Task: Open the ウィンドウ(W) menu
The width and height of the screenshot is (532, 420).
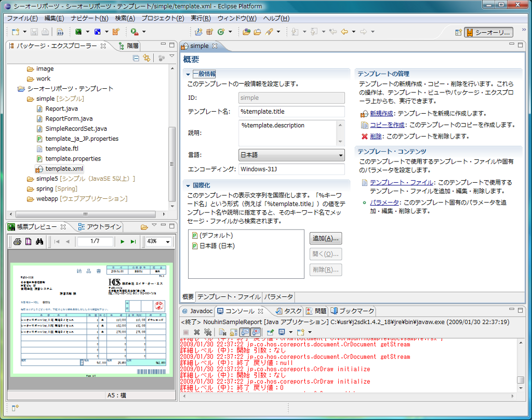Action: point(237,18)
